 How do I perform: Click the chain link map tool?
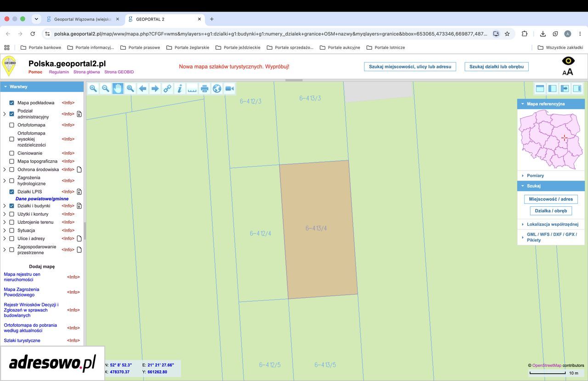[168, 89]
